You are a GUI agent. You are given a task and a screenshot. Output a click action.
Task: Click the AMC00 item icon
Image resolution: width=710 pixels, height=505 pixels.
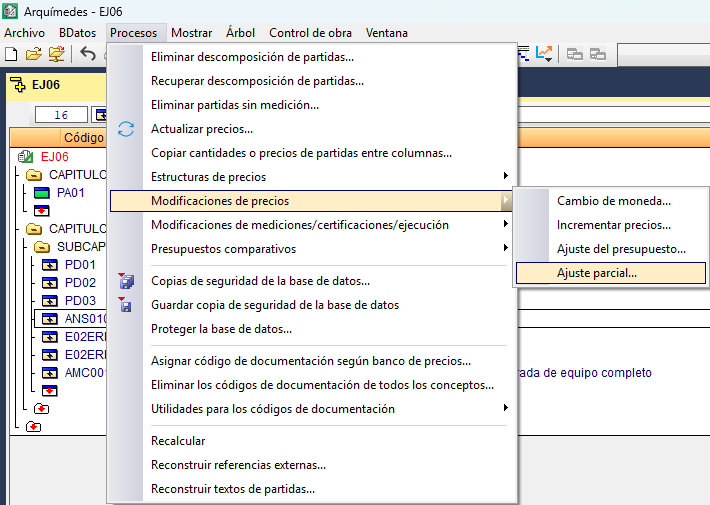(50, 373)
